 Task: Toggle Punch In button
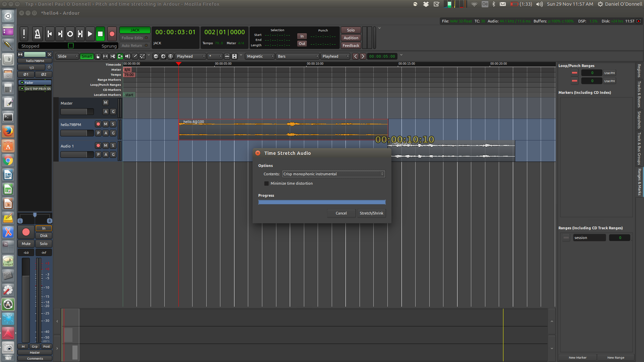(x=302, y=36)
